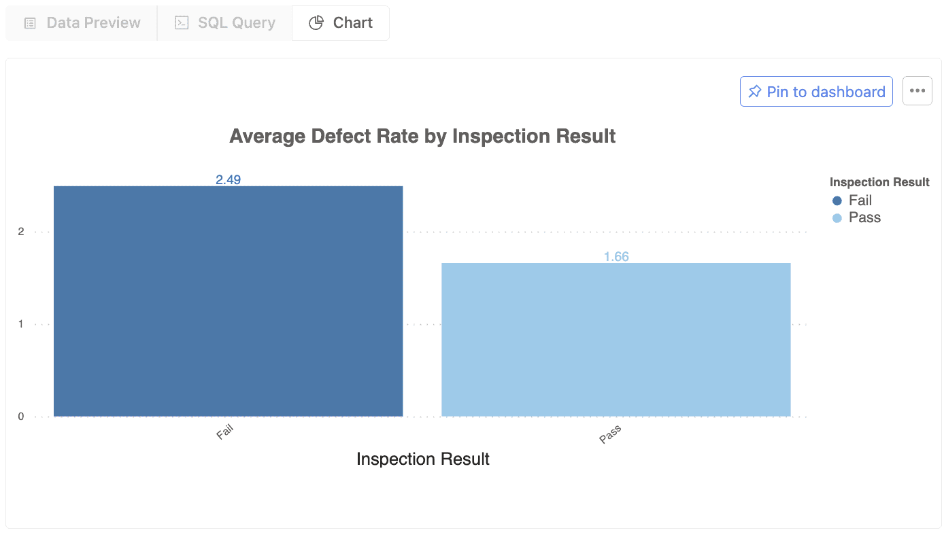Click the Data Preview table icon

click(x=30, y=23)
